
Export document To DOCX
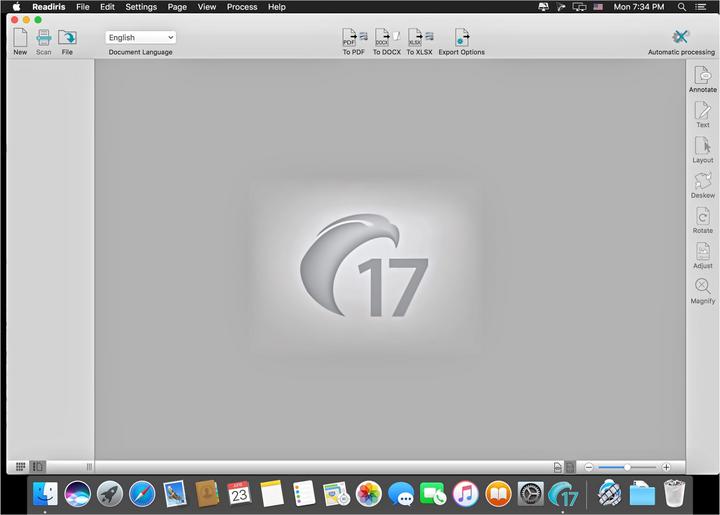387,41
